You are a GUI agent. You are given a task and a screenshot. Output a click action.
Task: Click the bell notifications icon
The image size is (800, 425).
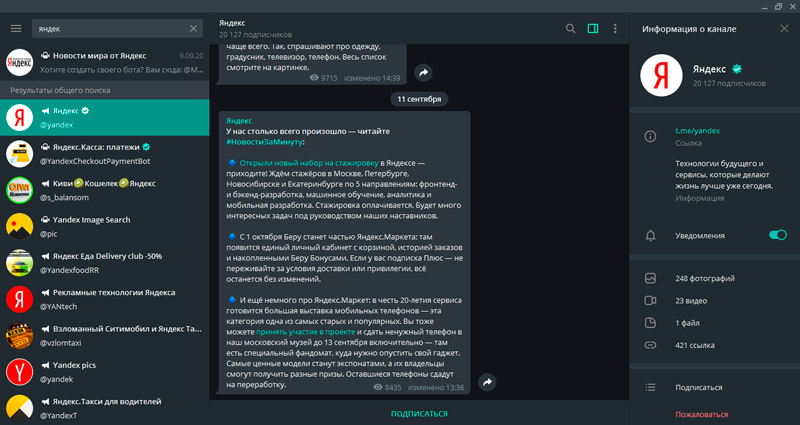[x=650, y=235]
